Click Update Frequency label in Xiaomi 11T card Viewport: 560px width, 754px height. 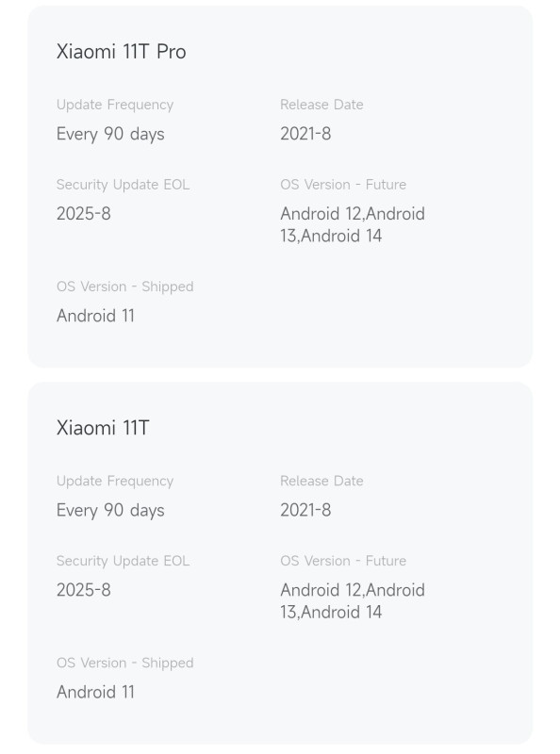pyautogui.click(x=115, y=482)
